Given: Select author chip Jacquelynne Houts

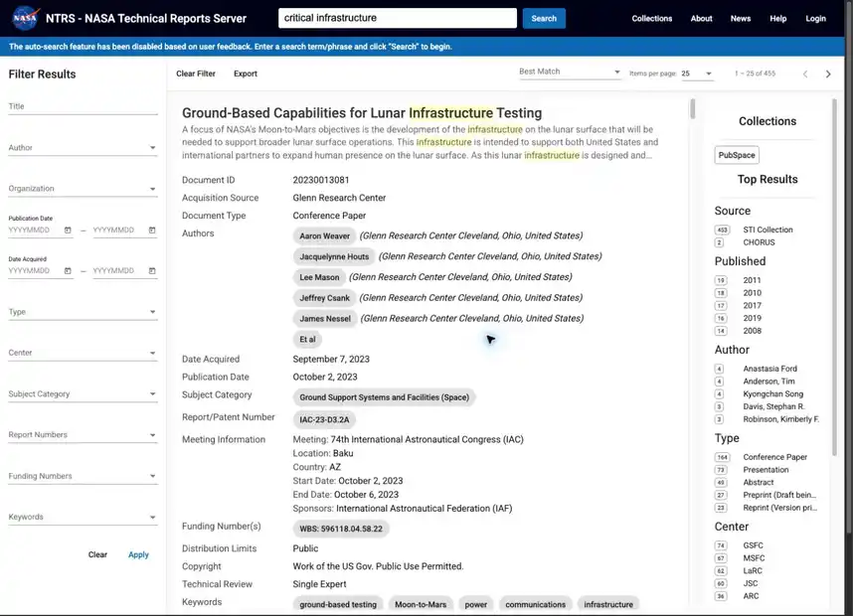Looking at the screenshot, I should point(334,256).
